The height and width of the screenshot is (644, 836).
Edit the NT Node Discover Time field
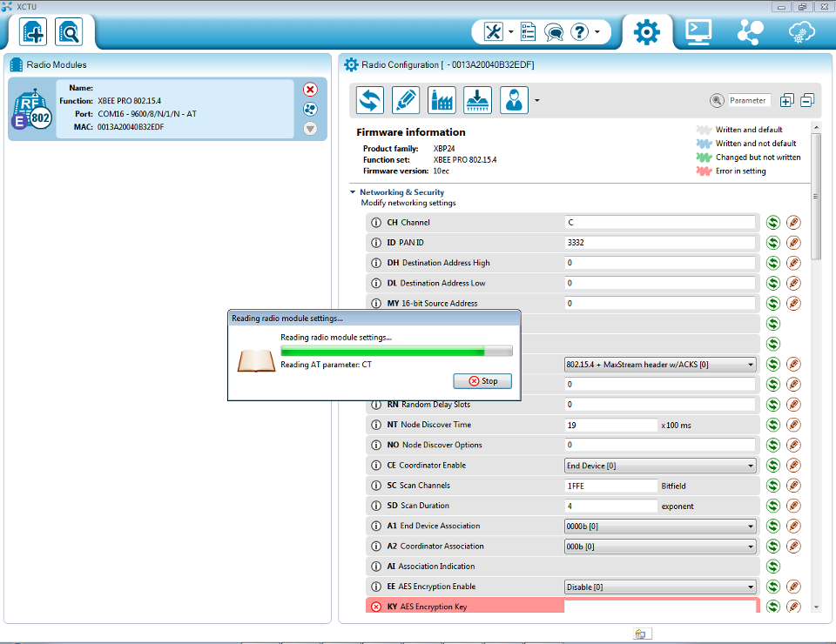click(611, 425)
